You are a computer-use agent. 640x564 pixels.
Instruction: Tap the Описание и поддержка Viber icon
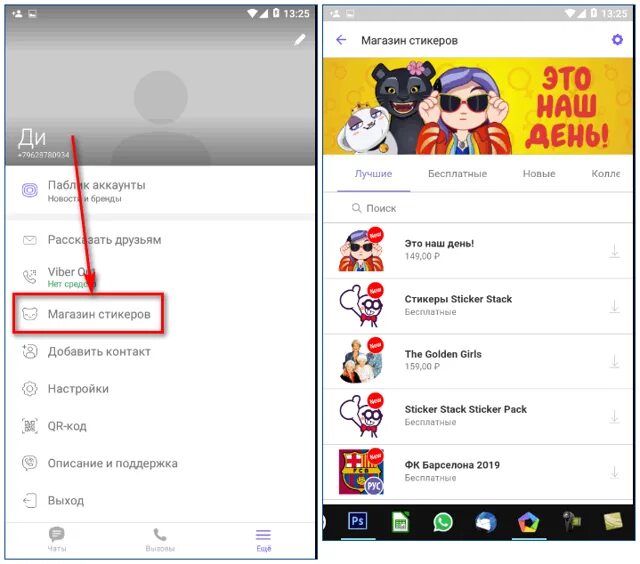coord(29,463)
